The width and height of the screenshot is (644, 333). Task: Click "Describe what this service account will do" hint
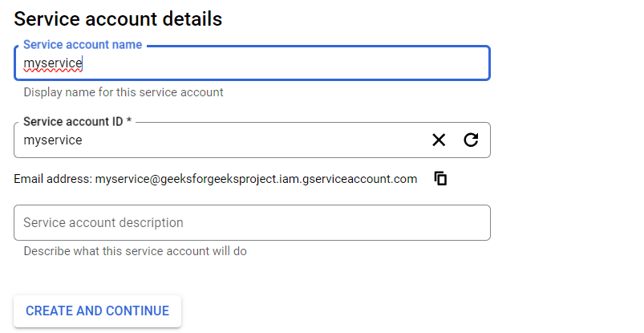[135, 251]
